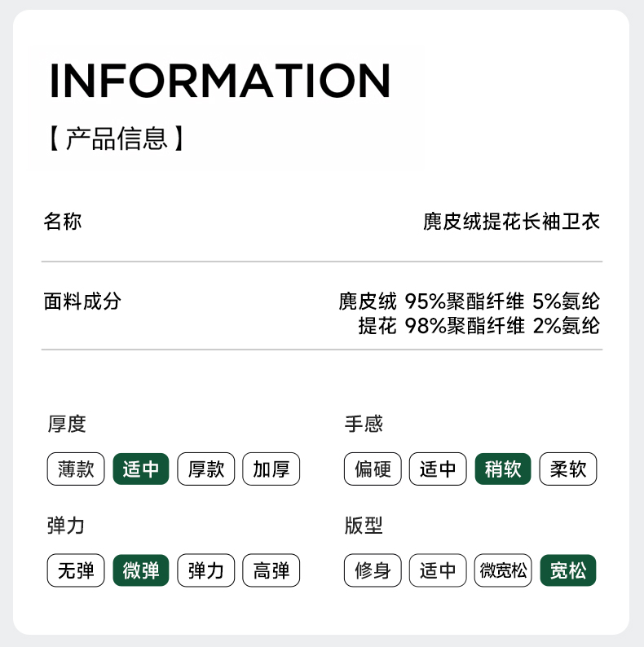Choose 加厚 under 厚度

(271, 469)
